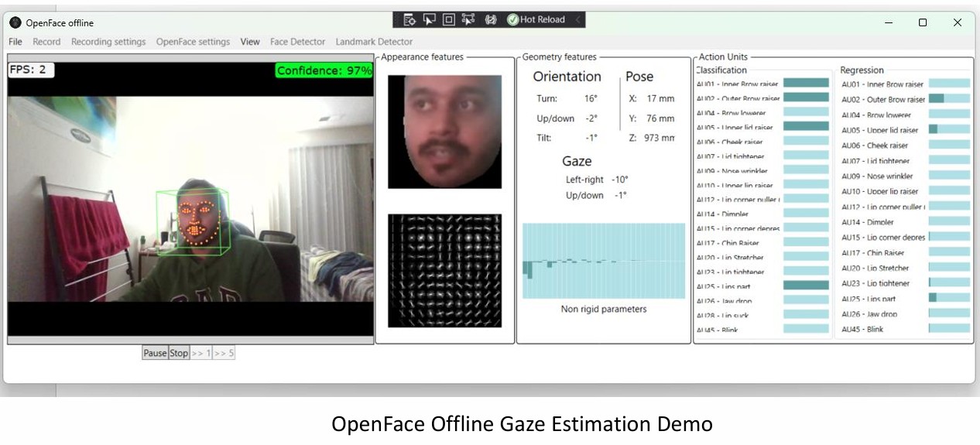The image size is (980, 445).
Task: Open the Face Detector menu
Action: coord(297,42)
